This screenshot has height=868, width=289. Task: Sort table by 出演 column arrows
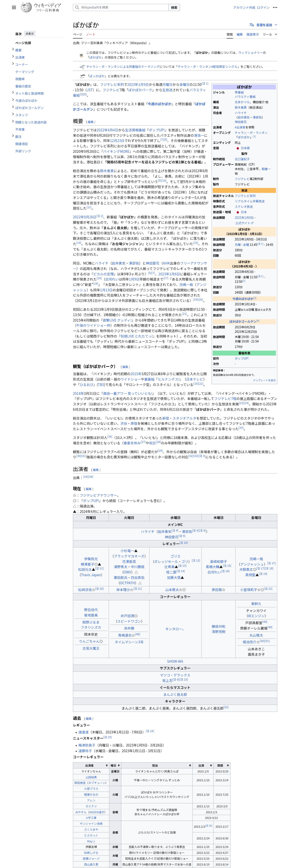211,765
